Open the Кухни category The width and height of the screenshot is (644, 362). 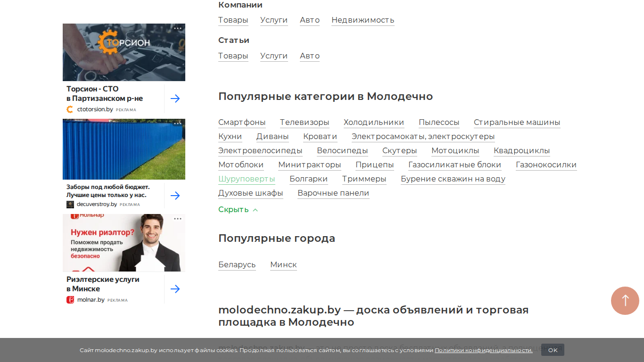coord(230,137)
